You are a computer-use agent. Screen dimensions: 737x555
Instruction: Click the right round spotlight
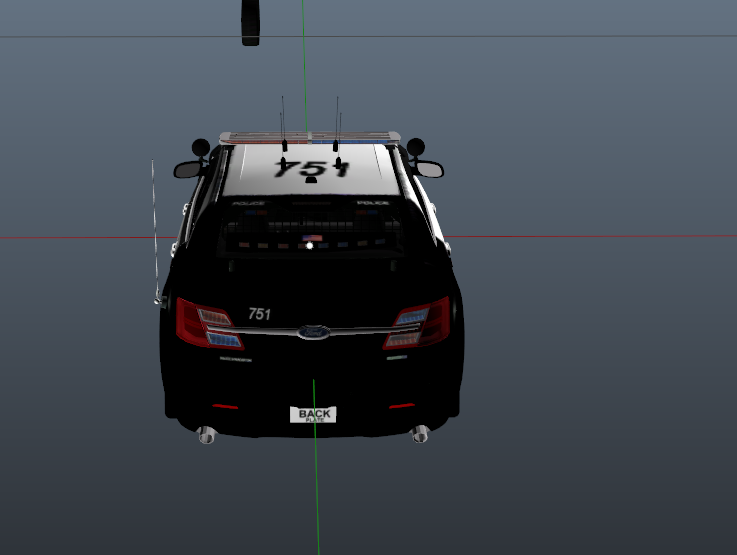(x=416, y=147)
